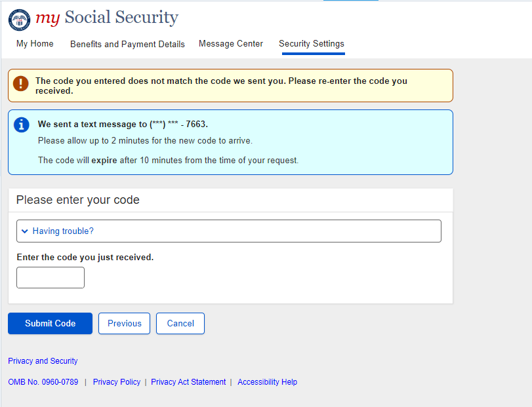Screen dimensions: 532x407
Task: Click the code entry input field
Action: click(51, 277)
